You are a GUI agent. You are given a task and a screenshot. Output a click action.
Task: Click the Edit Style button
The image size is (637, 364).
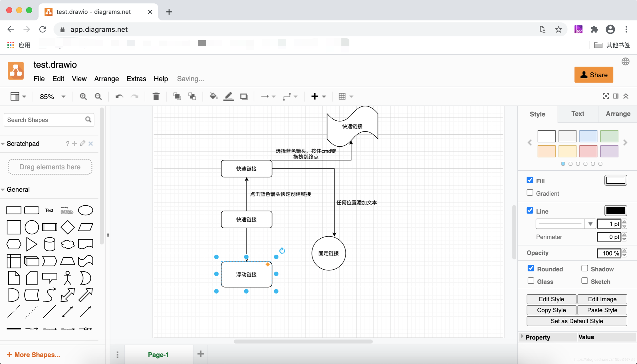coord(551,299)
